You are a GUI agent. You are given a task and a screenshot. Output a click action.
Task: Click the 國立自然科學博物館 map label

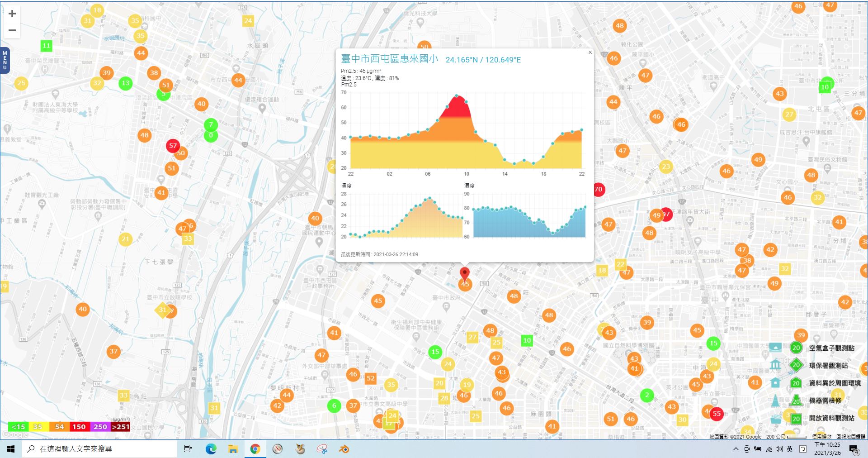pos(627,346)
